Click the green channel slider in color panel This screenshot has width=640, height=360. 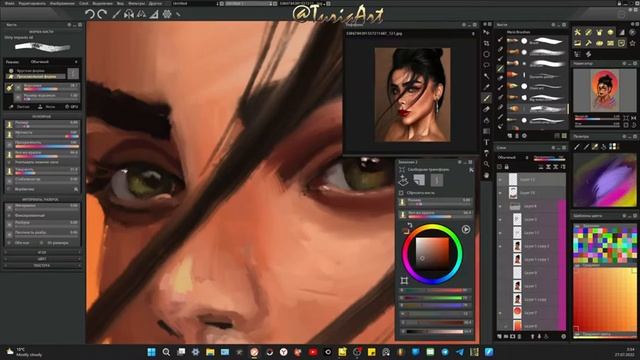coord(434,298)
